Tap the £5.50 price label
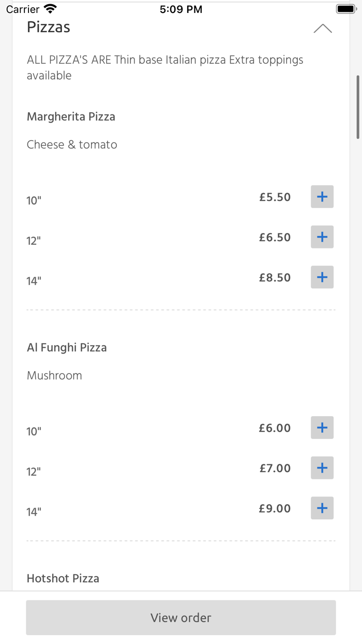The image size is (362, 644). (275, 197)
